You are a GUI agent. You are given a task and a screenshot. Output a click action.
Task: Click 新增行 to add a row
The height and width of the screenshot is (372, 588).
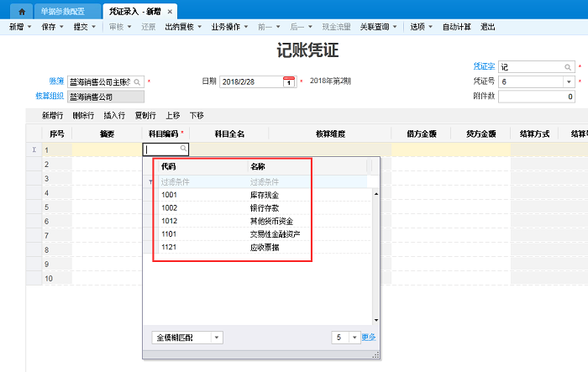click(54, 116)
